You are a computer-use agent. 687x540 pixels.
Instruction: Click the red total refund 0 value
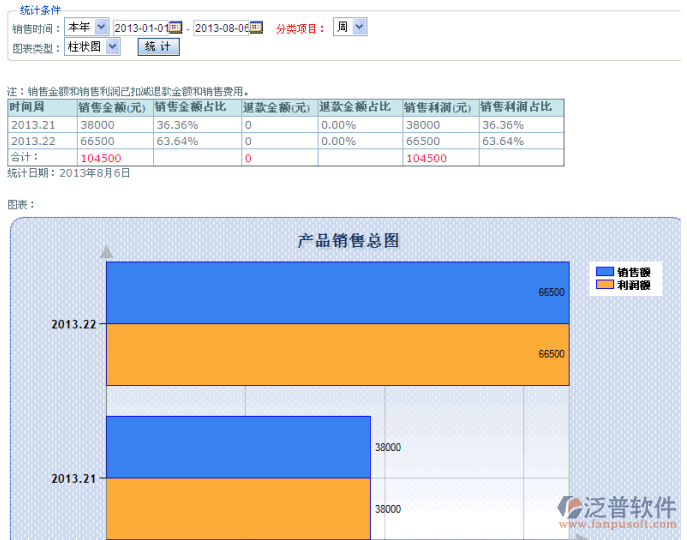point(248,158)
